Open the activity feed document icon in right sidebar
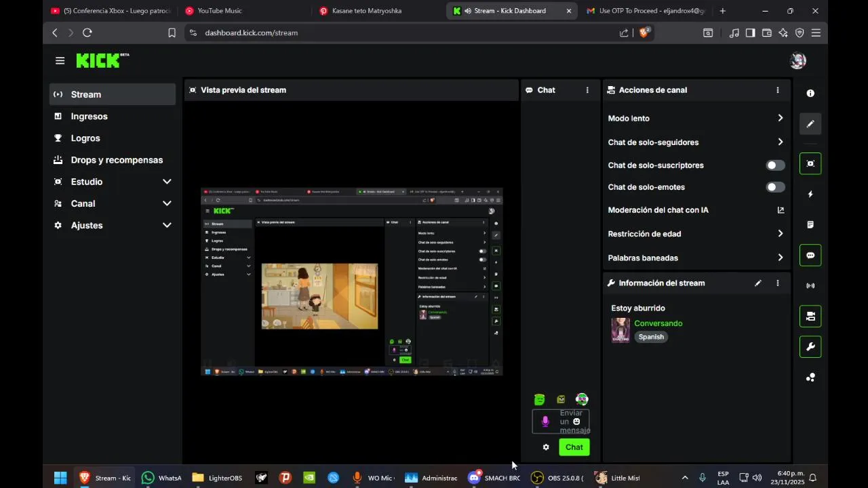This screenshot has height=488, width=868. [x=810, y=225]
